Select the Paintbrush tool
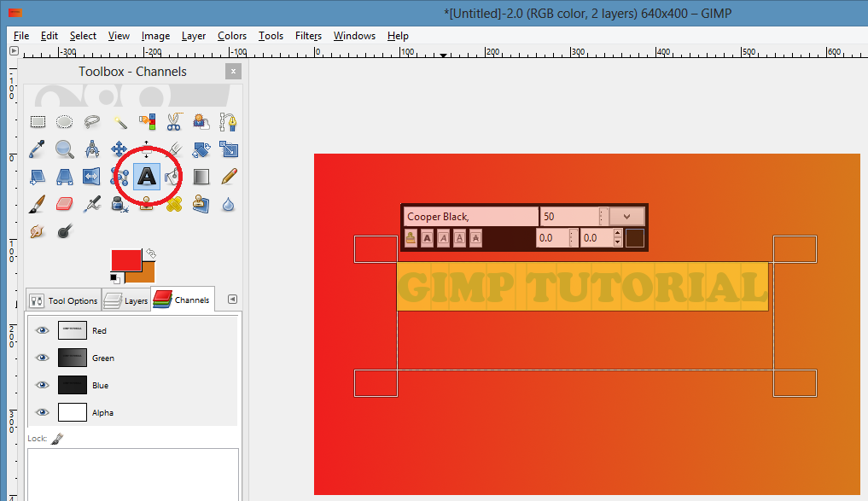The width and height of the screenshot is (868, 501). [x=38, y=204]
